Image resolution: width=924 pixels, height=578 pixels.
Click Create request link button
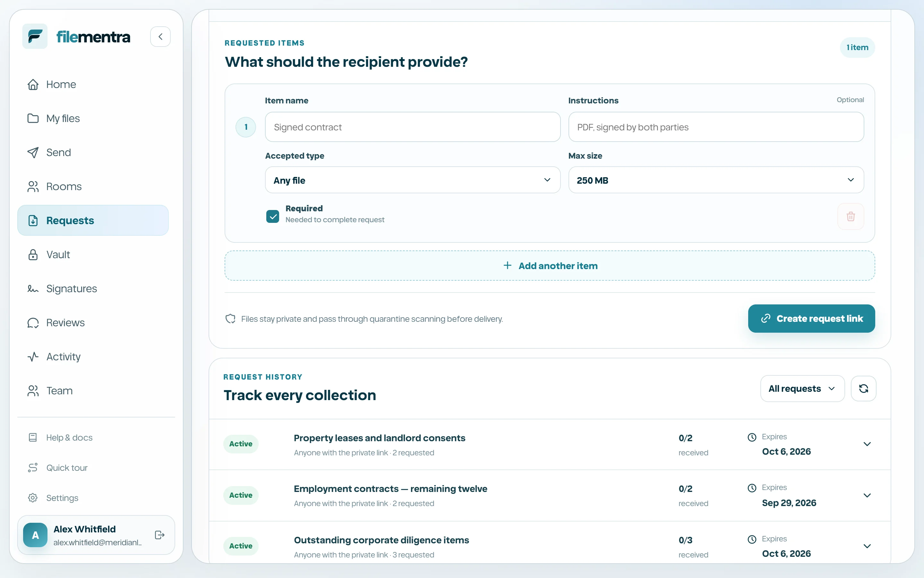coord(811,319)
